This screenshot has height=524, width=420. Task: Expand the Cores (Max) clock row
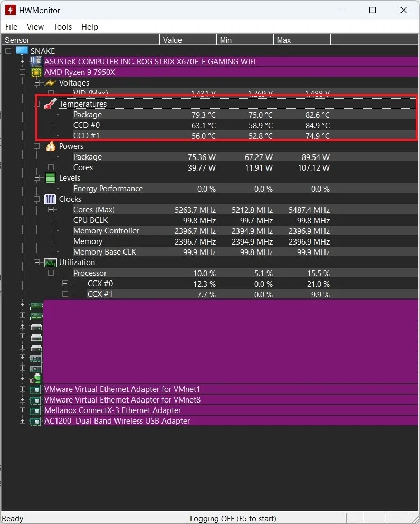51,210
